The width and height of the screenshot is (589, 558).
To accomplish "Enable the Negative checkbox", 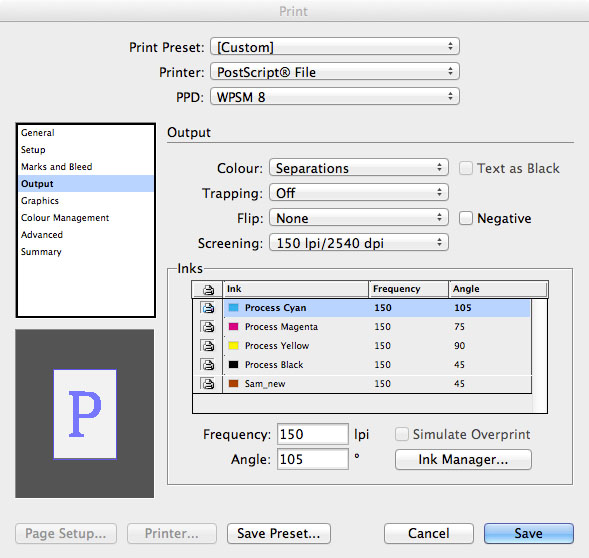I will (x=466, y=218).
